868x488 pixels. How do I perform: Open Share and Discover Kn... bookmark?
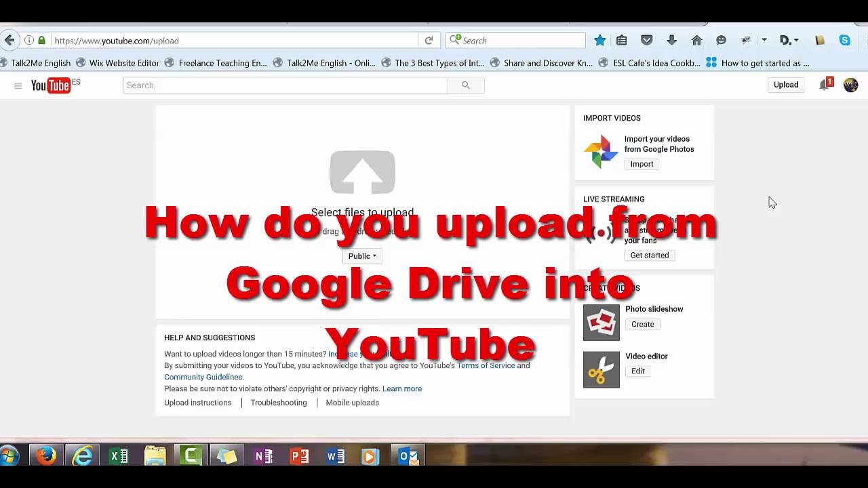(541, 63)
